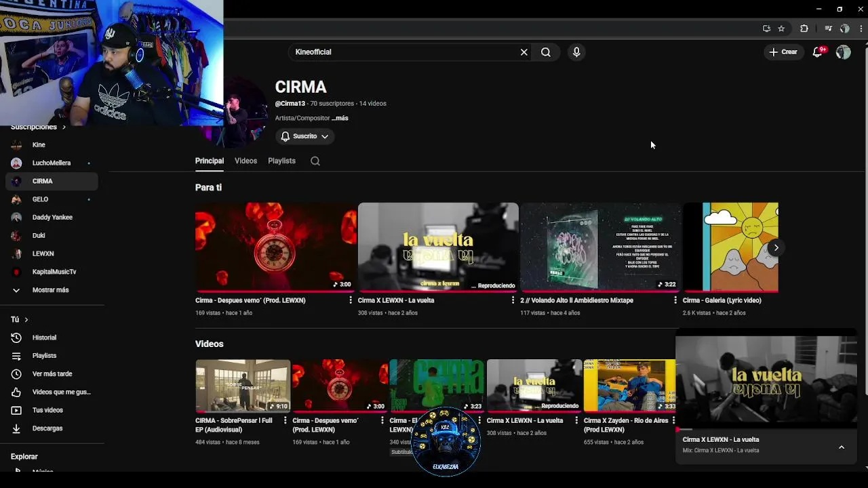
Task: Open browser media control icon
Action: [828, 28]
